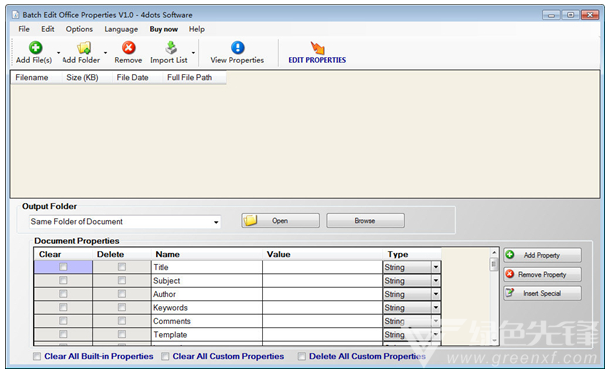608x372 pixels.
Task: Click the Remove Property button label
Action: [x=542, y=274]
